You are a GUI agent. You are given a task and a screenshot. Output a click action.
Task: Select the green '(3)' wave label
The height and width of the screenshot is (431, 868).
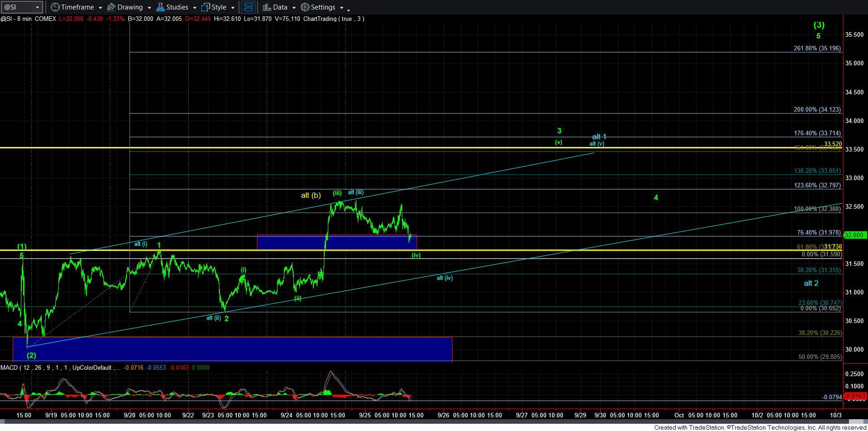pyautogui.click(x=819, y=25)
